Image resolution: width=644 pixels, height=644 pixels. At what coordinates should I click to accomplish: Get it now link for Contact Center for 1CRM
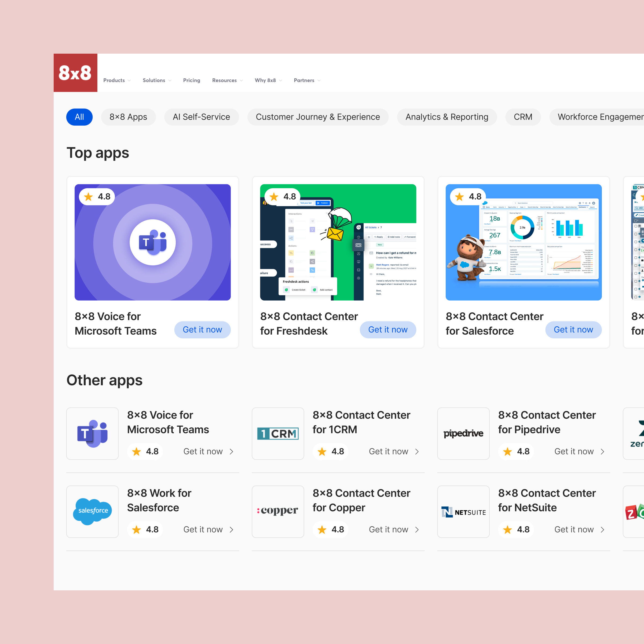pos(394,451)
